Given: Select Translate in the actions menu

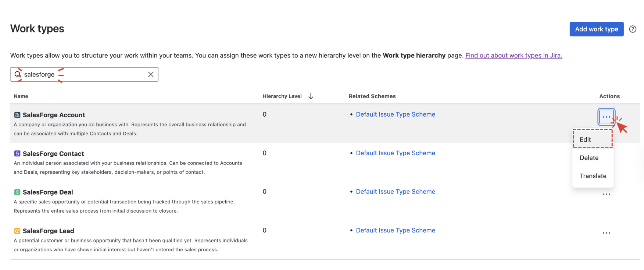Looking at the screenshot, I should (593, 176).
